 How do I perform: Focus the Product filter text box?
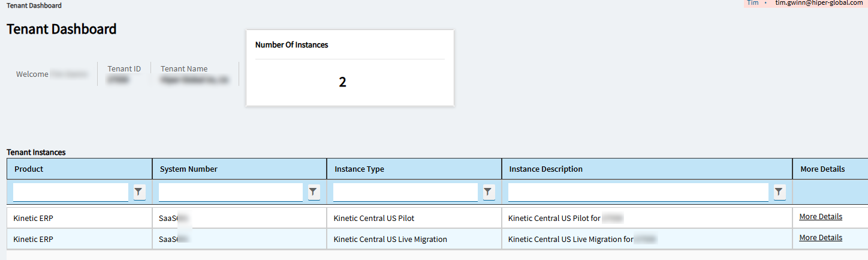(x=71, y=192)
